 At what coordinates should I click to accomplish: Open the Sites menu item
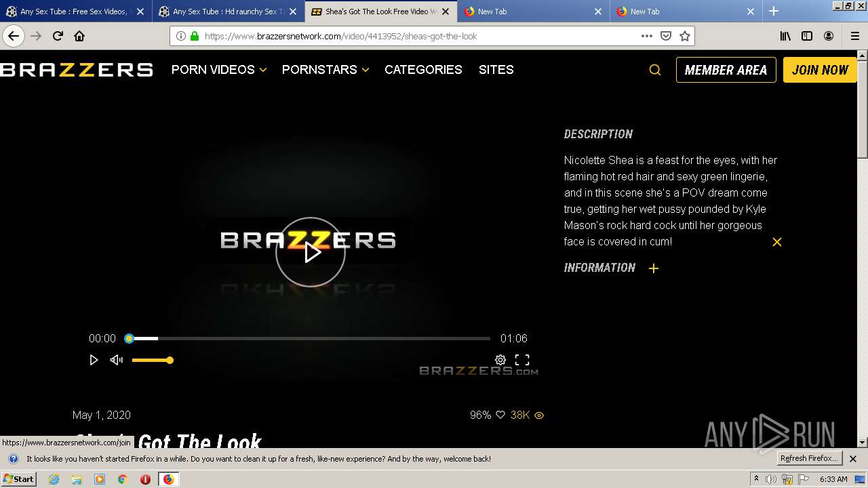(496, 70)
